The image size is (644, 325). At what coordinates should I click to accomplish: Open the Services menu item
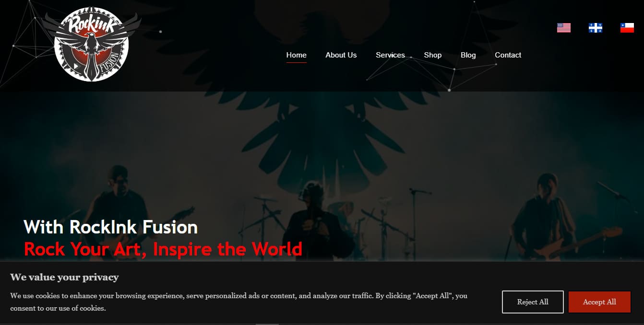390,55
